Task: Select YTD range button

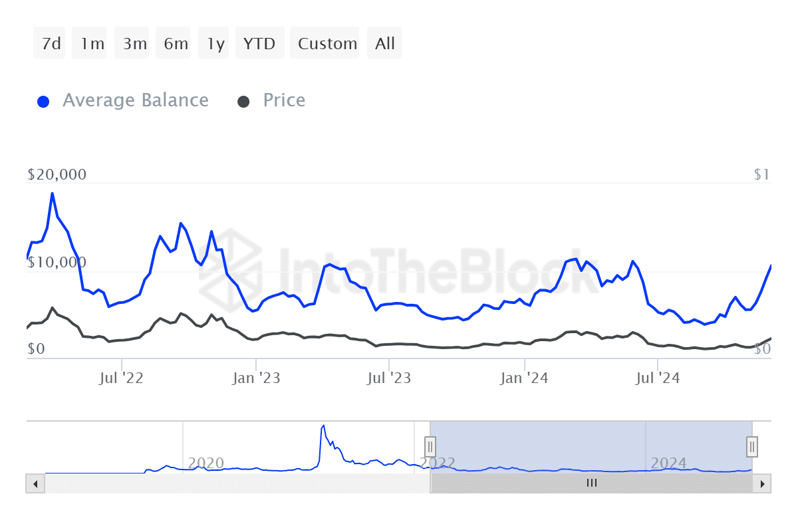Action: (x=259, y=44)
